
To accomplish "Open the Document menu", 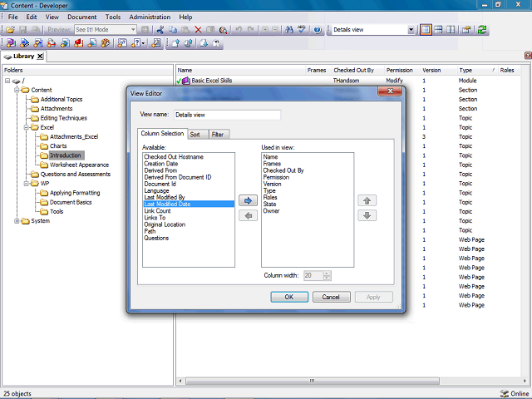I will click(81, 17).
